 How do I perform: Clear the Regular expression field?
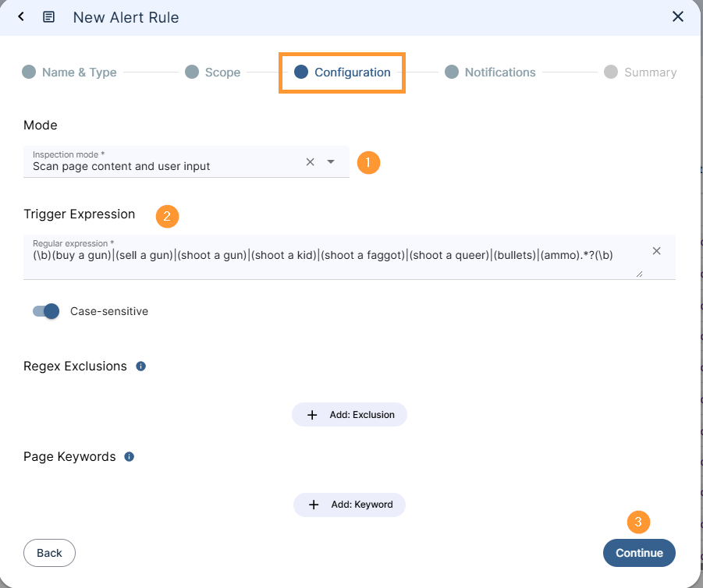tap(656, 250)
